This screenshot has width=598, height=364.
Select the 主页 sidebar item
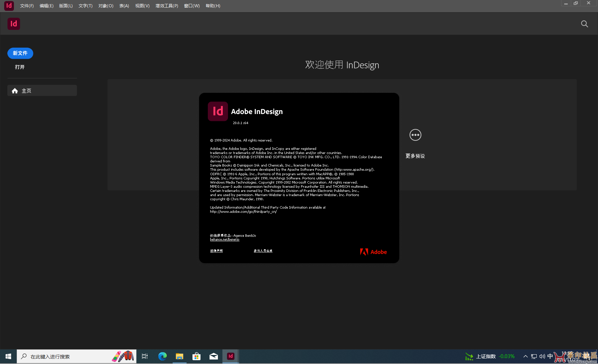[42, 90]
